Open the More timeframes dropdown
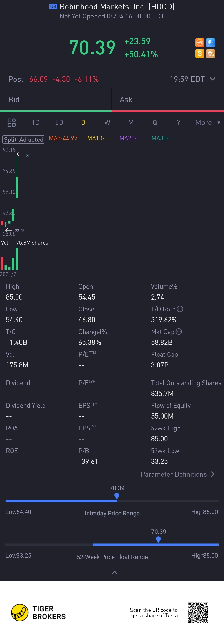The width and height of the screenshot is (224, 644). point(208,123)
